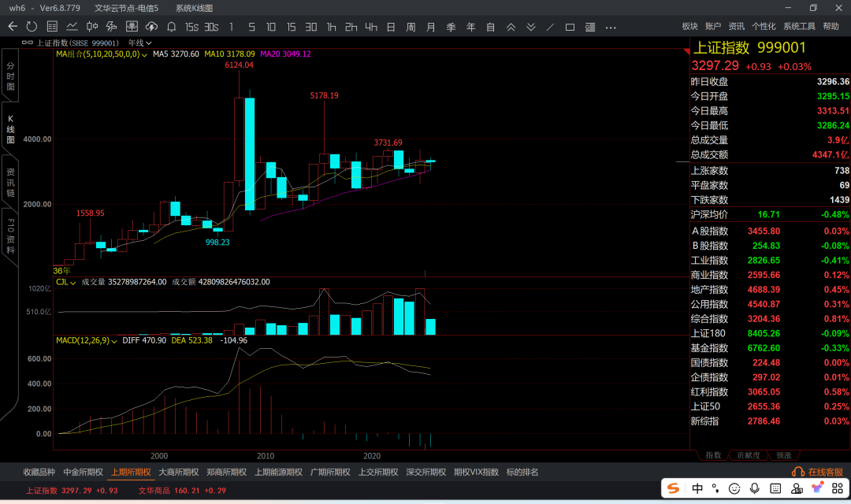Switch to the daily (日) K-line
Image resolution: width=851 pixels, height=504 pixels.
click(x=391, y=27)
